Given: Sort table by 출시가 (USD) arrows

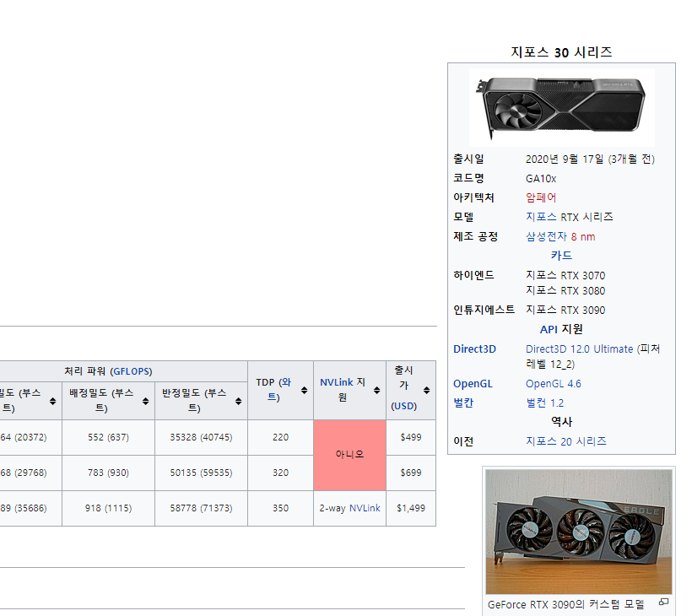Looking at the screenshot, I should pyautogui.click(x=426, y=391).
